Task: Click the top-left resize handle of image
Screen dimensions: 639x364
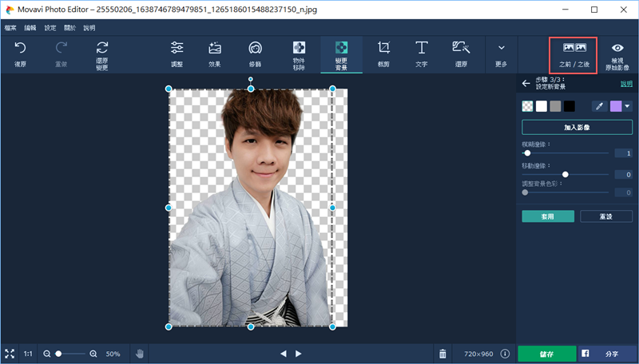Action: 169,89
